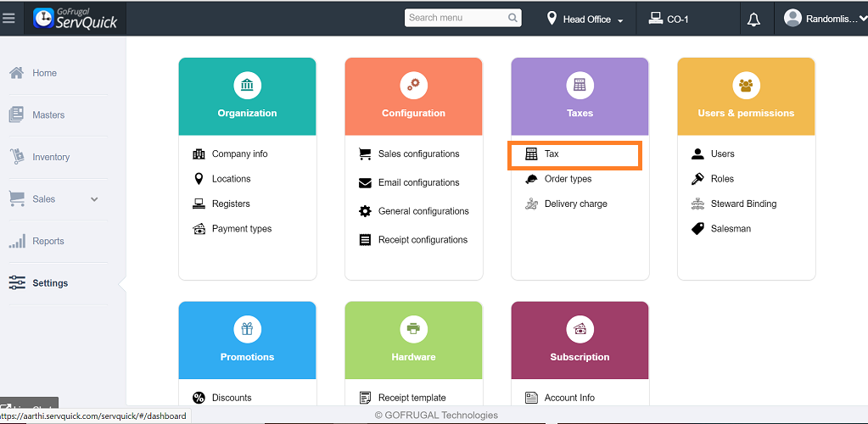Click the Promotions gift icon

click(x=247, y=329)
